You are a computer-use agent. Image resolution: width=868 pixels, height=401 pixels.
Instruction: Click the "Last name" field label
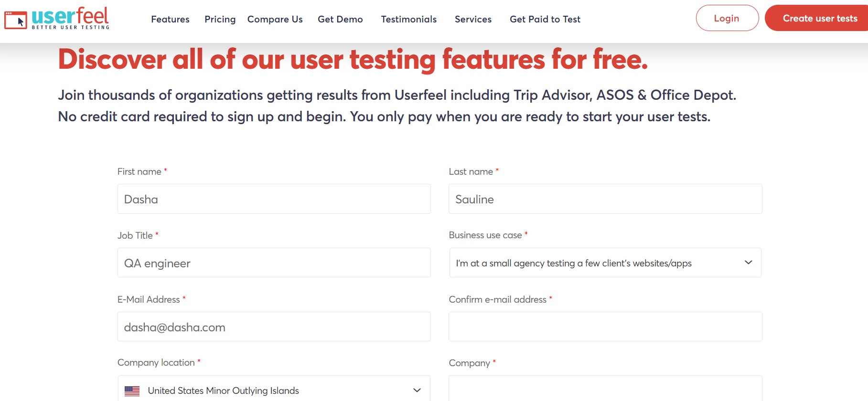(471, 171)
